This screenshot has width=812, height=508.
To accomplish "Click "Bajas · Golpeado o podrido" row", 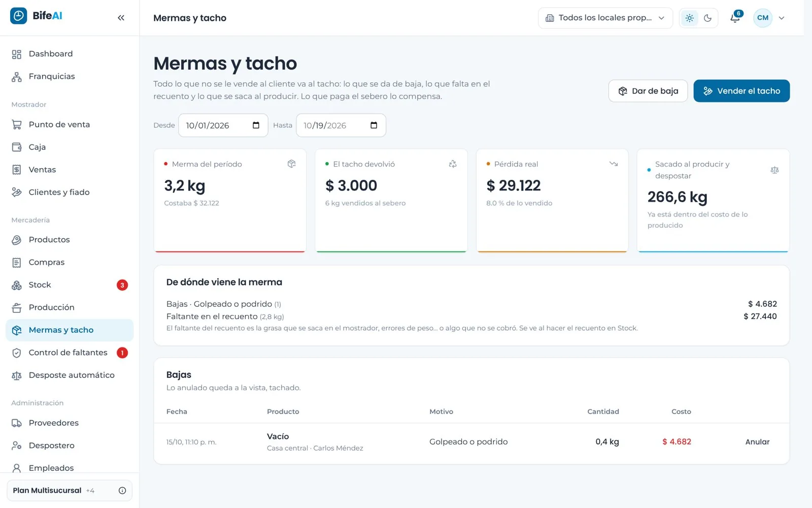I will point(471,304).
